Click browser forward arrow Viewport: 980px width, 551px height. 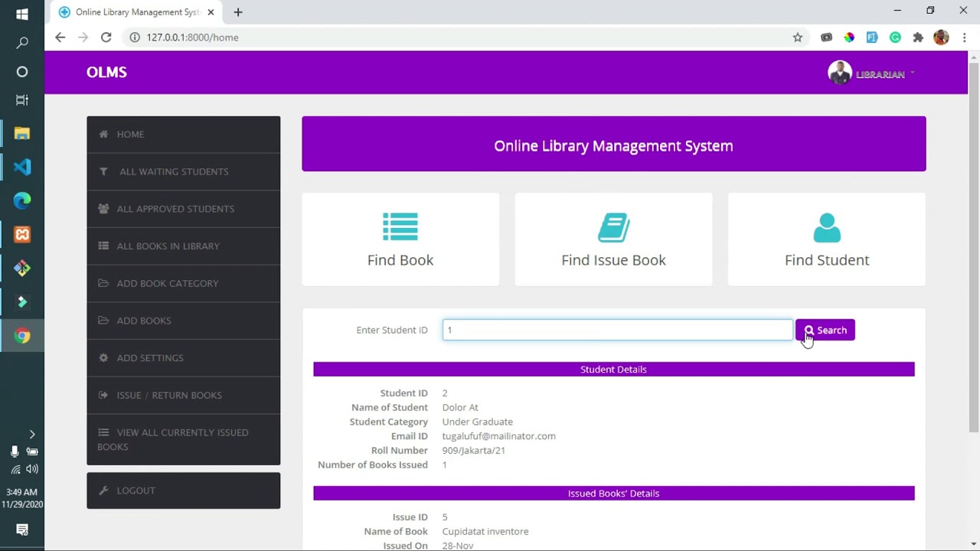(x=83, y=37)
